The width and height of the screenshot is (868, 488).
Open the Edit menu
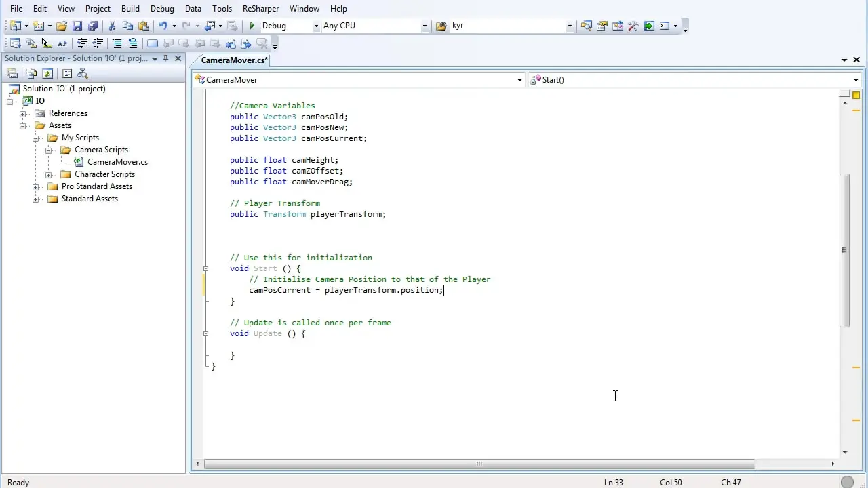click(40, 9)
